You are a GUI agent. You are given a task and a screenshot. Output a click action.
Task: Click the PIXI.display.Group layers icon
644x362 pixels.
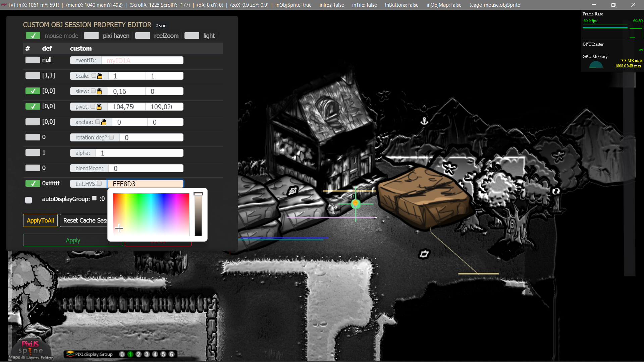(70, 354)
